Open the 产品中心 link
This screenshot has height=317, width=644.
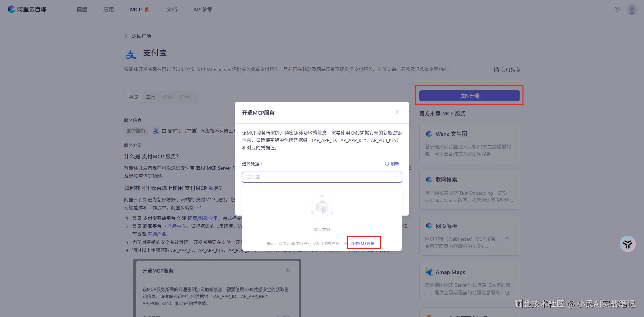tap(176, 226)
